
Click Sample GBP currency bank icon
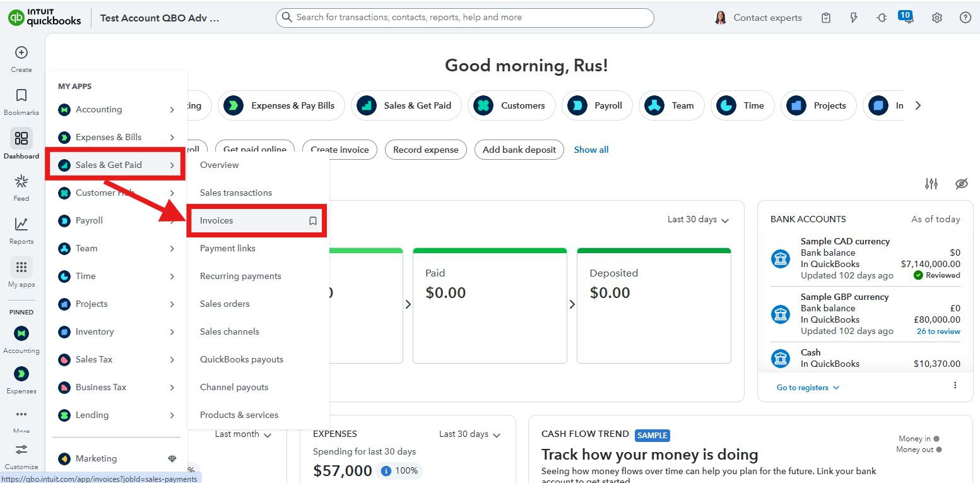(781, 314)
